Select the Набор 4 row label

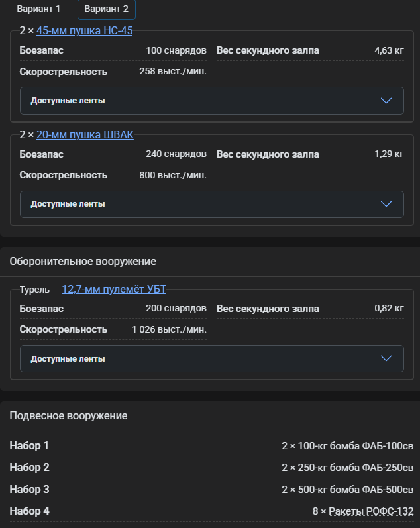(x=29, y=511)
